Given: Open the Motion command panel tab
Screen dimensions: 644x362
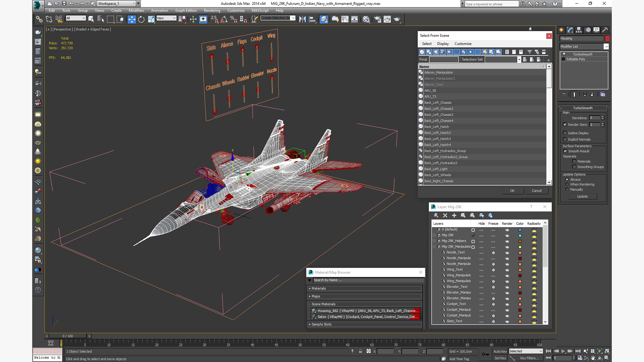Looking at the screenshot, I should tap(588, 30).
